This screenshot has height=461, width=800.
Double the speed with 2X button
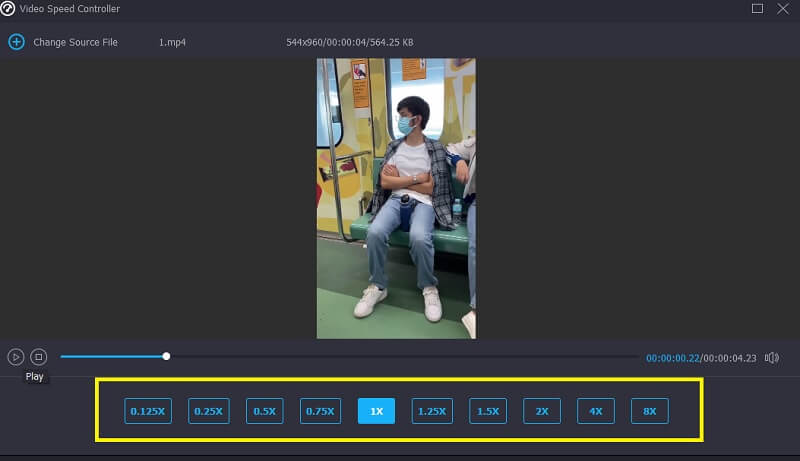coord(542,411)
